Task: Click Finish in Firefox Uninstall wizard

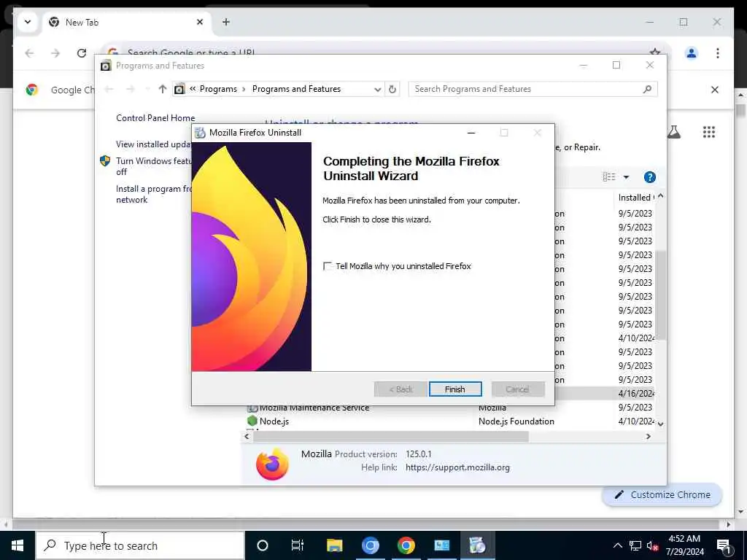Action: click(455, 389)
